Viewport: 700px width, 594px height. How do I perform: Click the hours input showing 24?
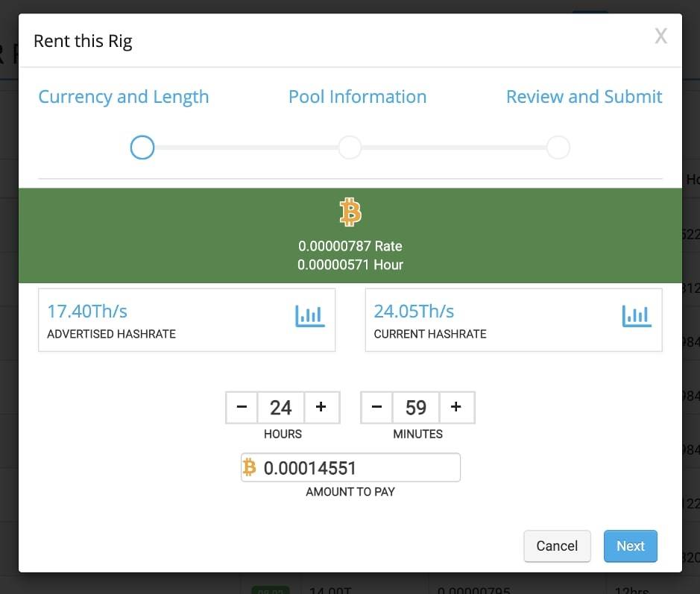click(x=281, y=407)
